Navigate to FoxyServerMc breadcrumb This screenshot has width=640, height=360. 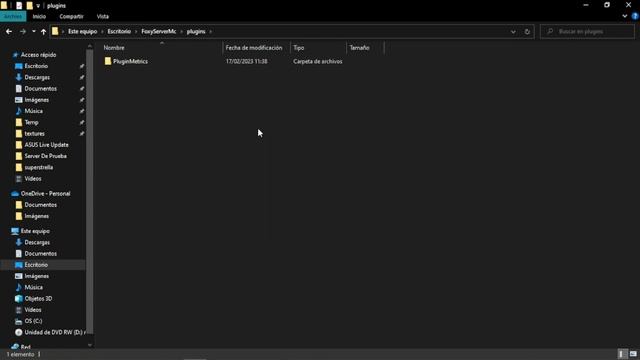click(159, 31)
